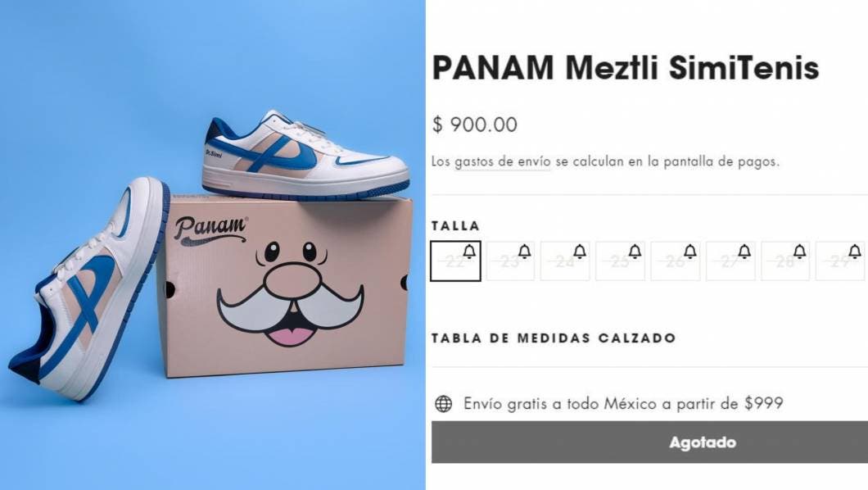The width and height of the screenshot is (868, 490).
Task: Click the globe icon beside free shipping text
Action: pos(443,404)
